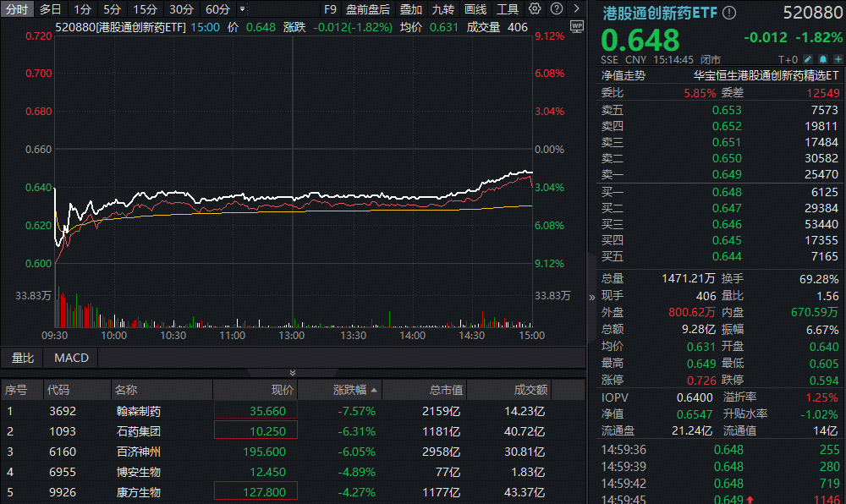The width and height of the screenshot is (846, 504).
Task: Click the WP watermark icon above the chart
Action: [577, 26]
